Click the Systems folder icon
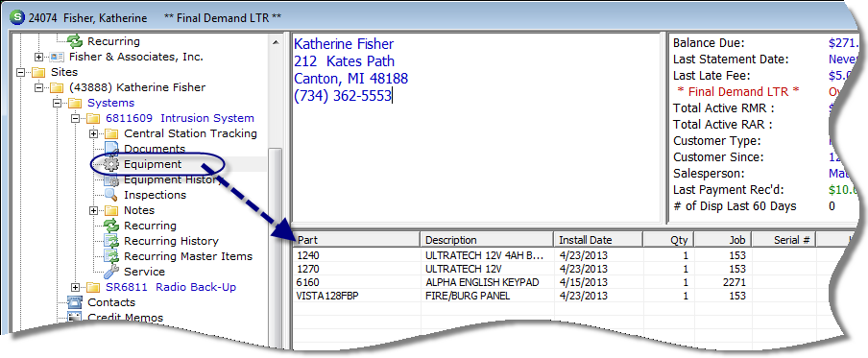This screenshot has width=868, height=358. [75, 103]
